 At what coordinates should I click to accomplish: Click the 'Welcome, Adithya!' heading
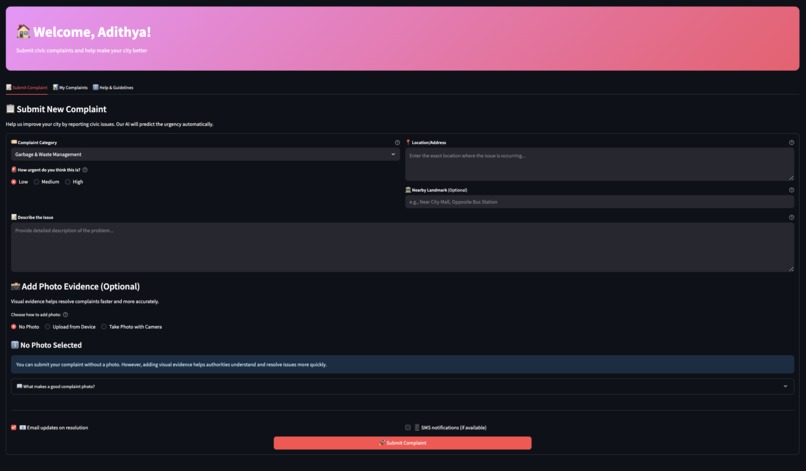pos(84,32)
